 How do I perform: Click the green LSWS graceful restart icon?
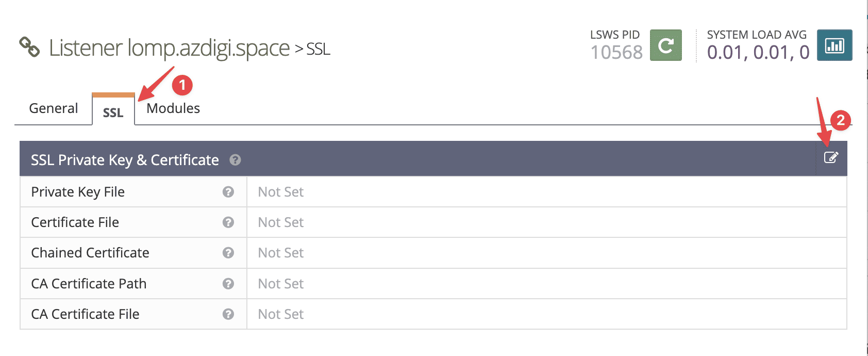(665, 45)
